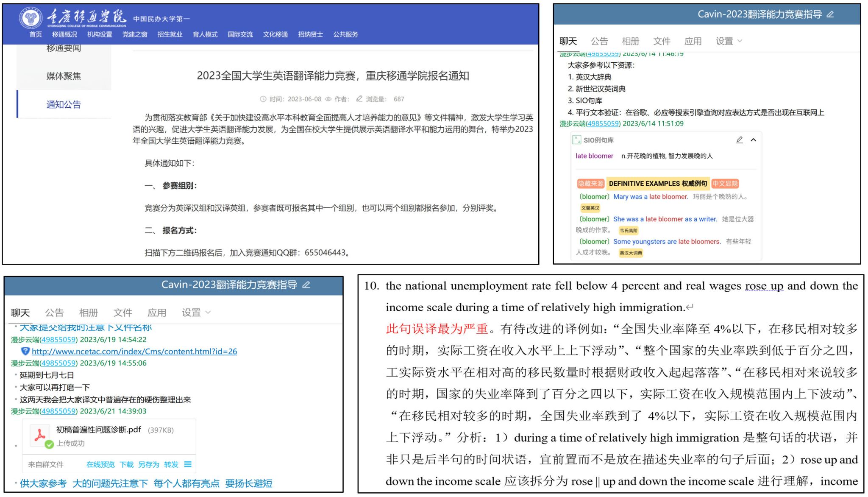
Task: Open 设置 dropdown in top-right chat panel
Action: click(729, 41)
